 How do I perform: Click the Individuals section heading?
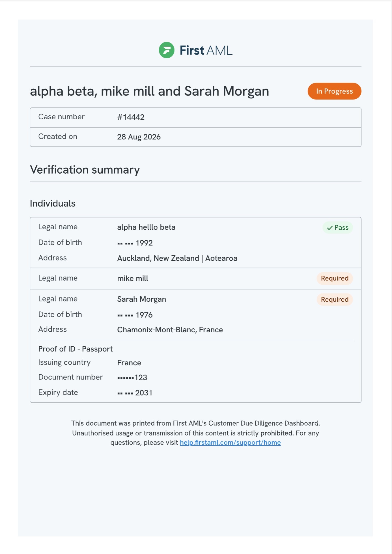[53, 203]
